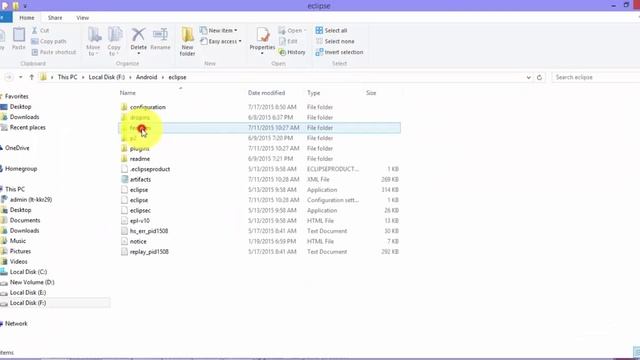Open OneDrive in navigation pane
The image size is (640, 360).
click(17, 148)
